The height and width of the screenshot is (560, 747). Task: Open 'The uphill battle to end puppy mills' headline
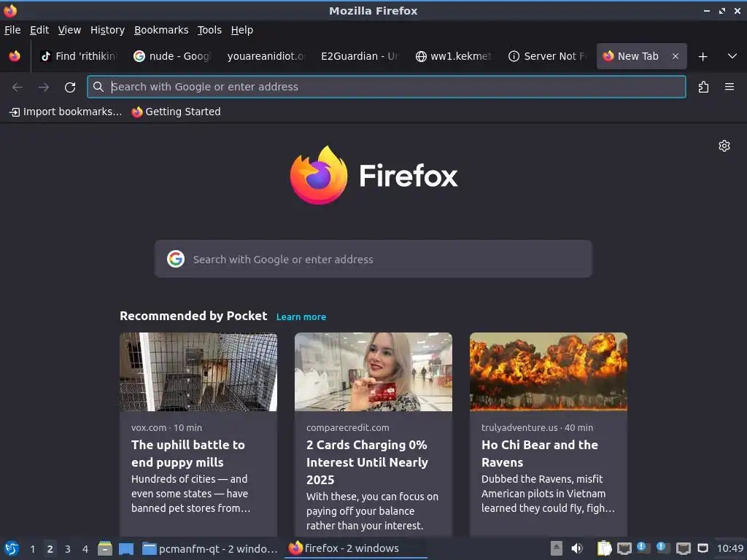pyautogui.click(x=188, y=454)
